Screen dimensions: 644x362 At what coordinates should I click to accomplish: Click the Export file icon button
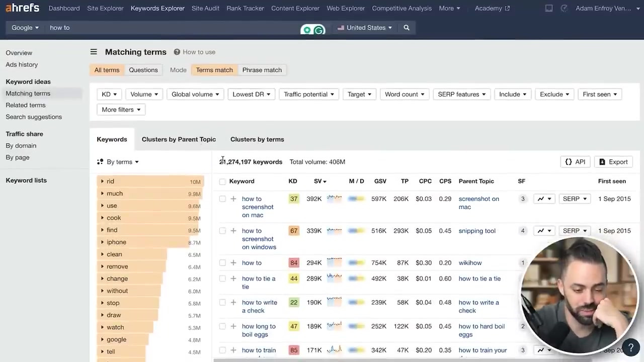(x=613, y=162)
